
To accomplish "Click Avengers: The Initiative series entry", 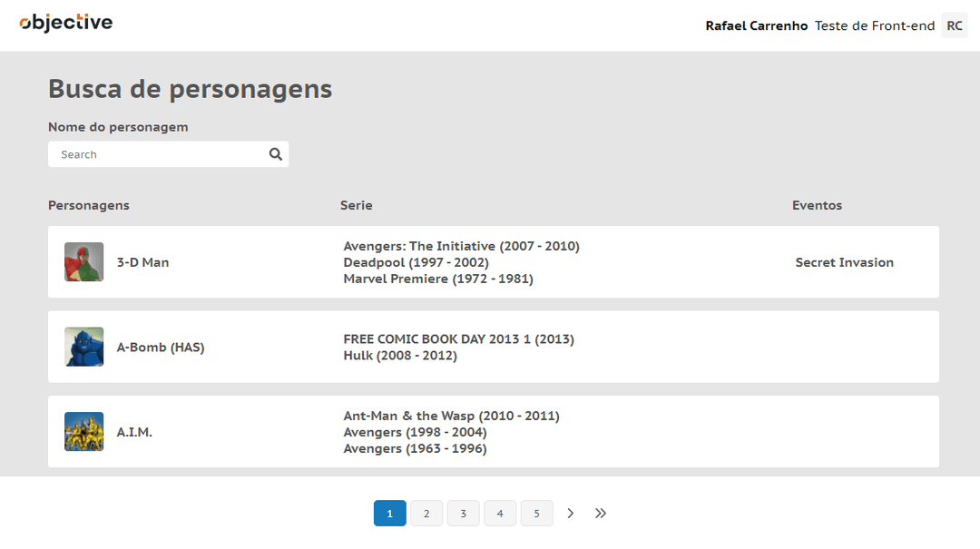I will (461, 246).
